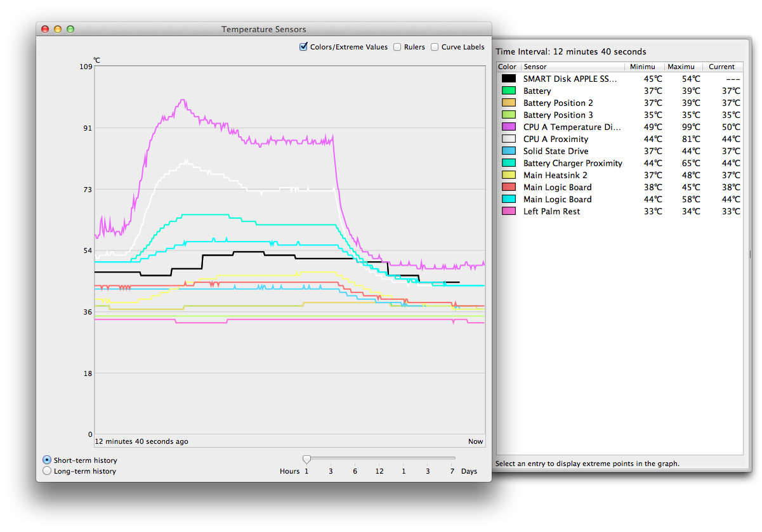762x532 pixels.
Task: Open the purple CPU A Temperature Diode swatch
Action: 509,127
